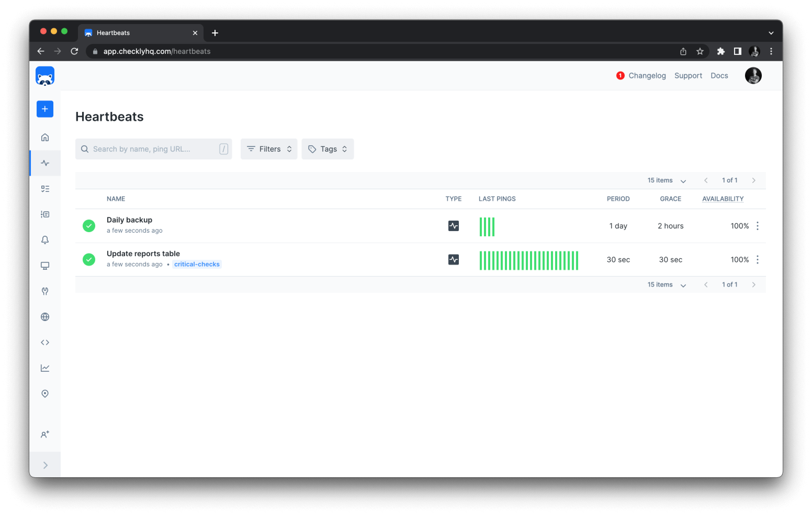The height and width of the screenshot is (516, 812).
Task: Click the invite user sidebar icon
Action: pyautogui.click(x=45, y=434)
